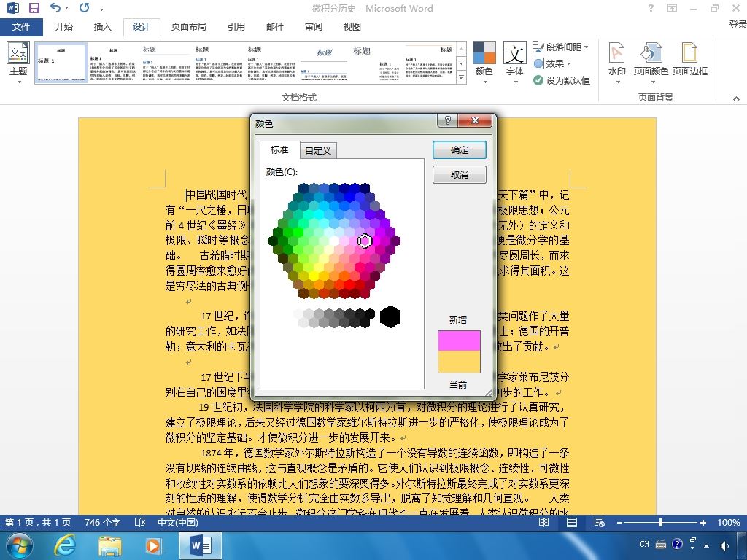This screenshot has width=747, height=560.
Task: Switch to the 审阅 (Review) tab
Action: coord(314,27)
